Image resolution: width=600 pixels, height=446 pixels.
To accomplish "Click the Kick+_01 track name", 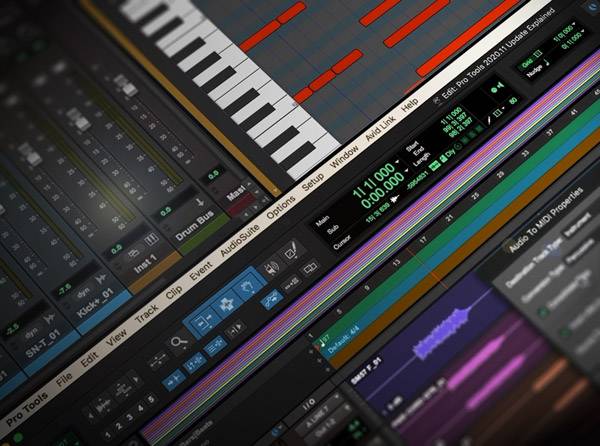I will point(95,304).
